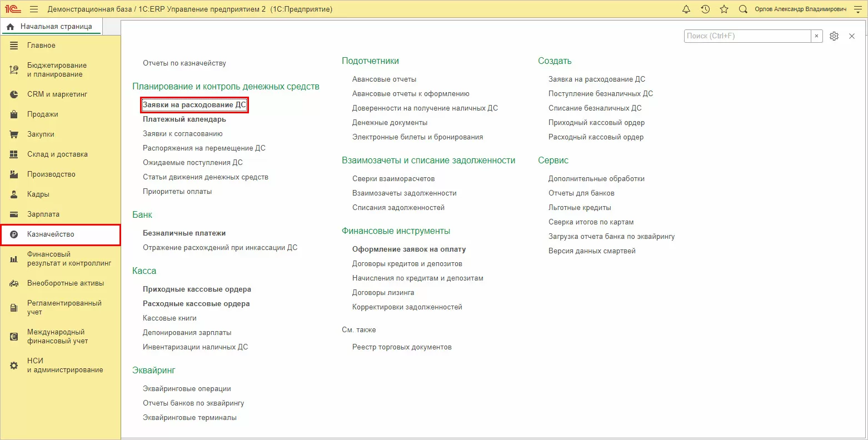
Task: Open the Закупки section
Action: point(61,134)
